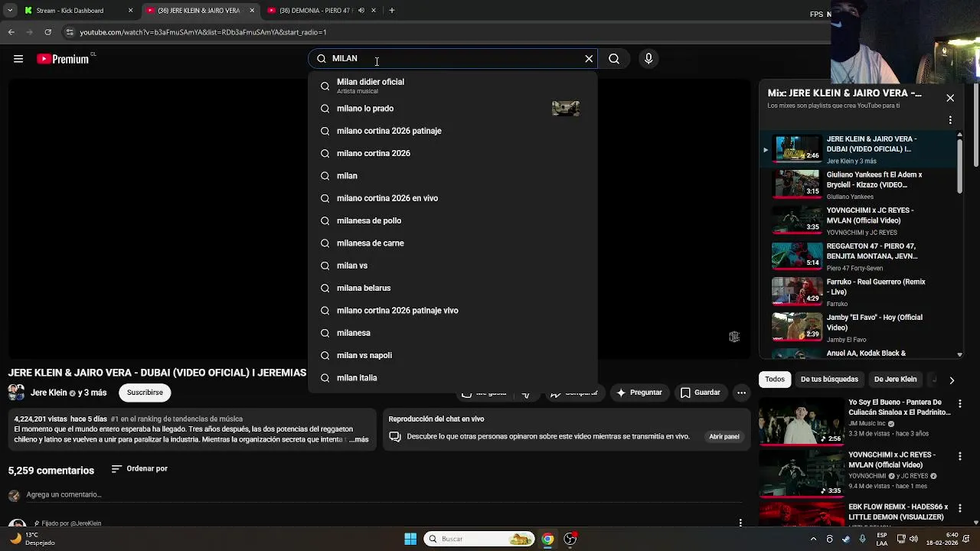Select the De Jere Klein chip

click(x=895, y=380)
